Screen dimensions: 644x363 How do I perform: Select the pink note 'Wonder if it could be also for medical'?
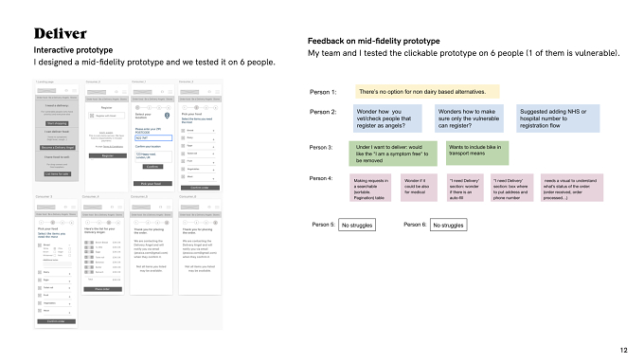(x=419, y=188)
